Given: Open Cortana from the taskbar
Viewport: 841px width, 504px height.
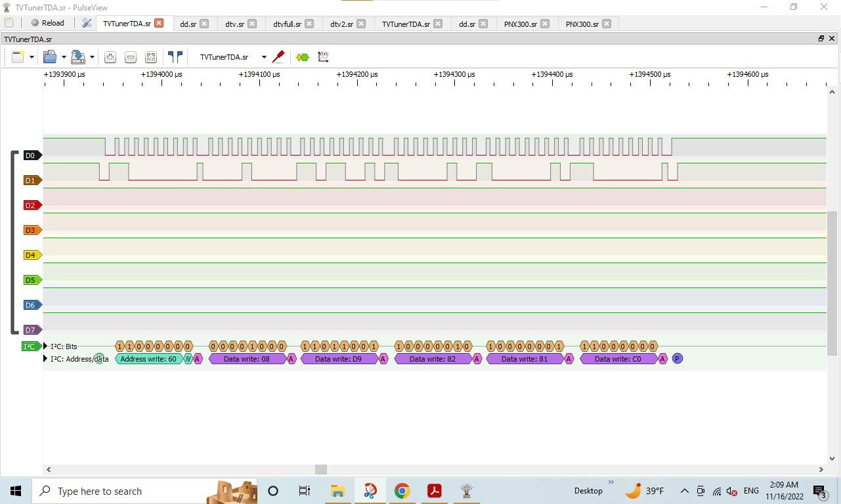Looking at the screenshot, I should click(x=273, y=491).
